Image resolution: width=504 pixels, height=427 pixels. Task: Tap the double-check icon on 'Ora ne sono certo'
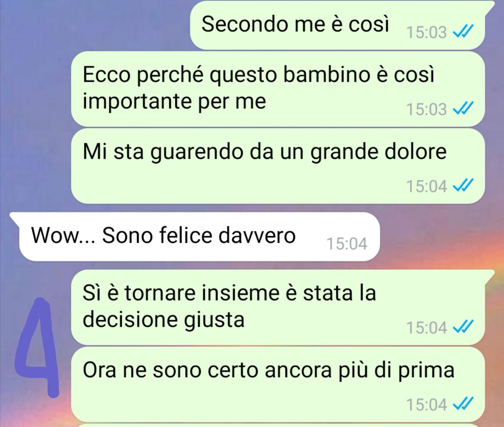[x=463, y=404]
